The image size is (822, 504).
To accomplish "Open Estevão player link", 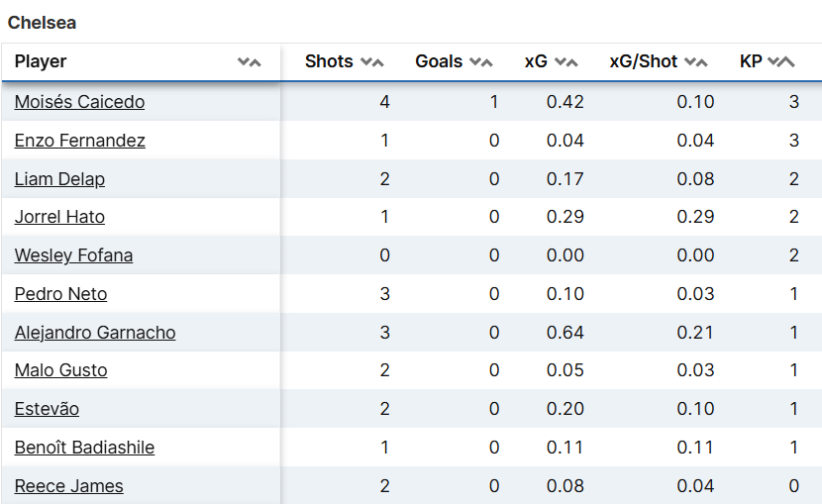I will click(x=47, y=409).
